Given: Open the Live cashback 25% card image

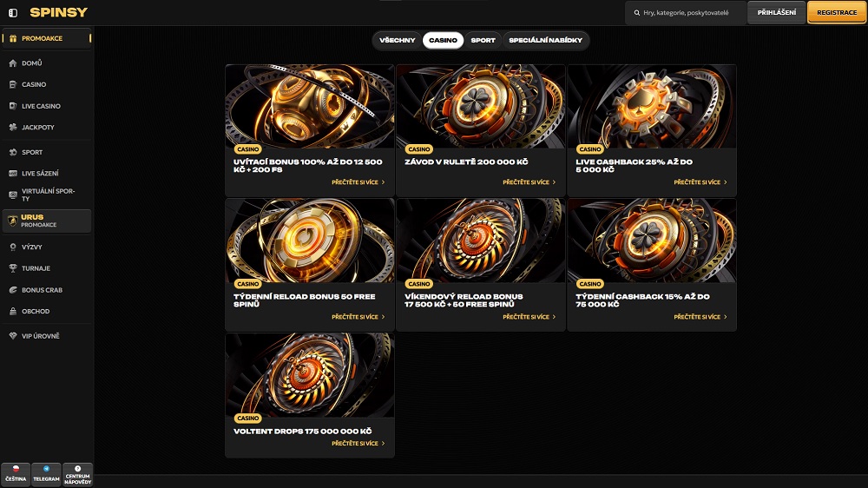Looking at the screenshot, I should 652,106.
